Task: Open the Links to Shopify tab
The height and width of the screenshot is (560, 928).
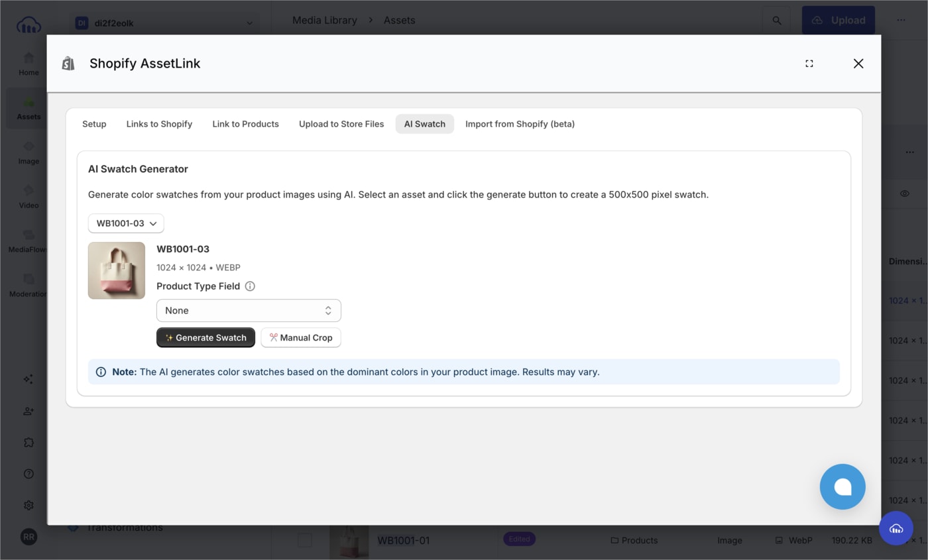Action: pyautogui.click(x=159, y=124)
